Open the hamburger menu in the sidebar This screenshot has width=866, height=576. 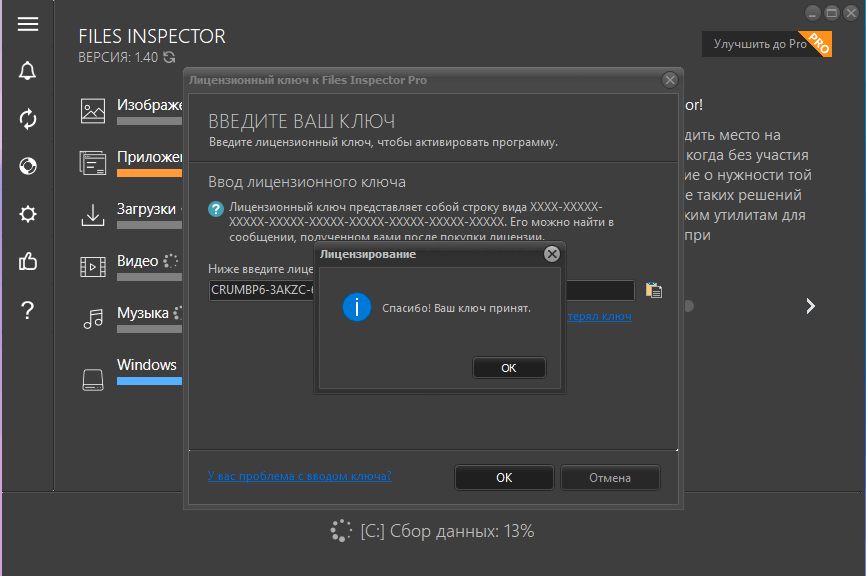coord(28,24)
